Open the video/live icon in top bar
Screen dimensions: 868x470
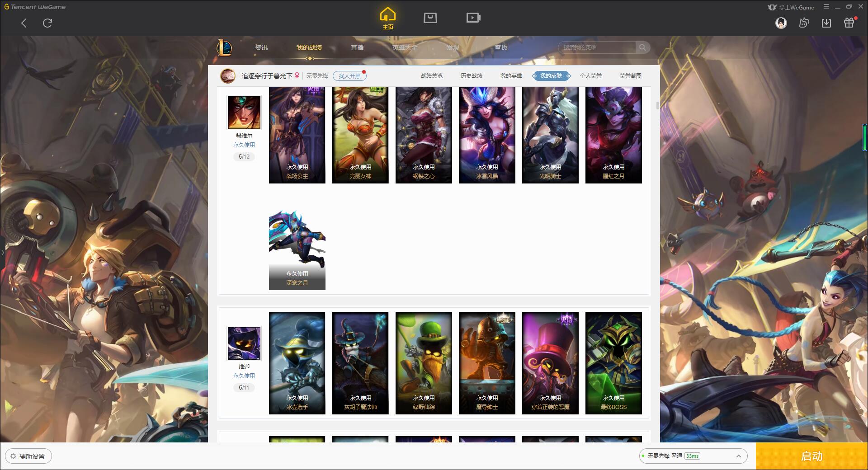(473, 18)
